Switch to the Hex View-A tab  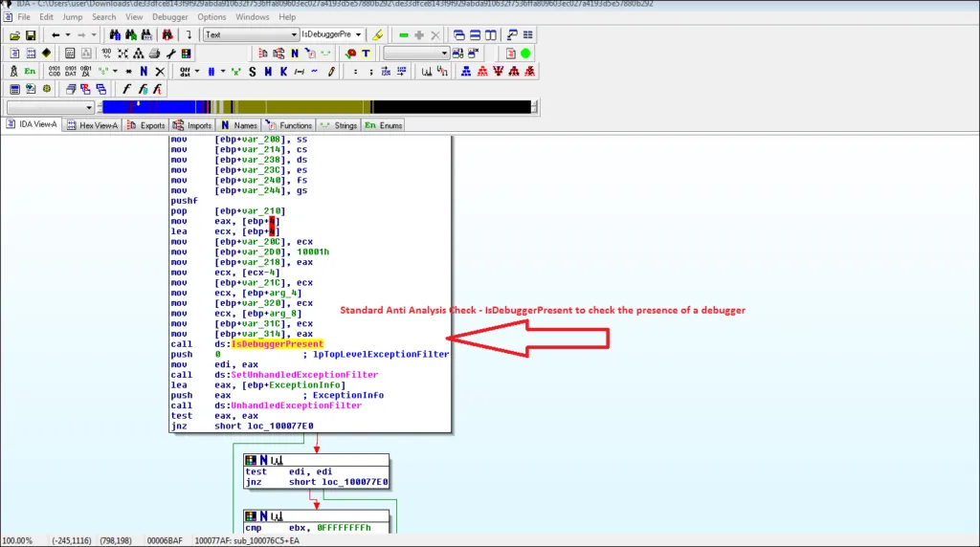93,125
